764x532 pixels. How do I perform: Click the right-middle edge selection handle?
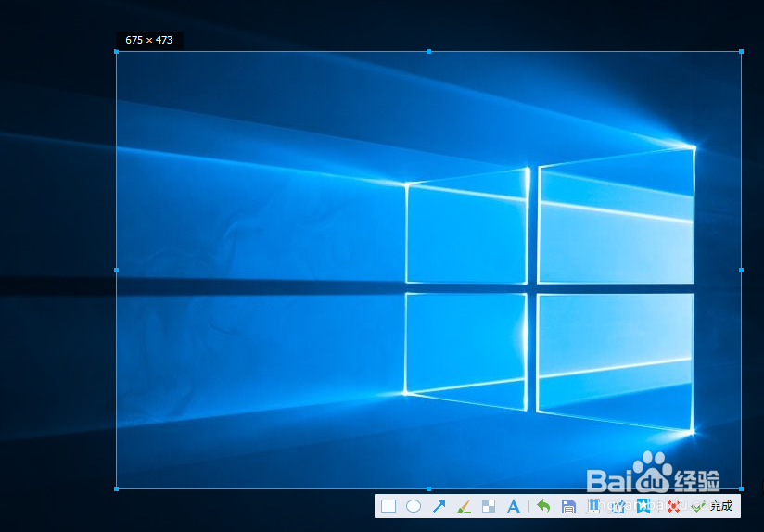[x=741, y=270]
